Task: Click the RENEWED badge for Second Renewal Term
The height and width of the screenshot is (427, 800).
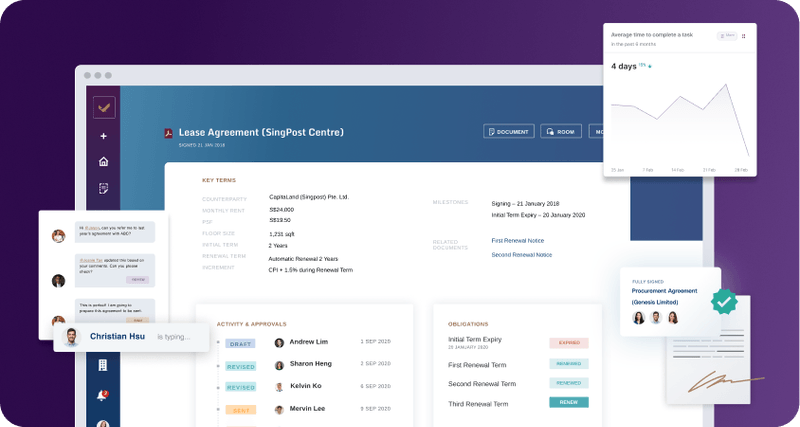Action: [x=569, y=383]
